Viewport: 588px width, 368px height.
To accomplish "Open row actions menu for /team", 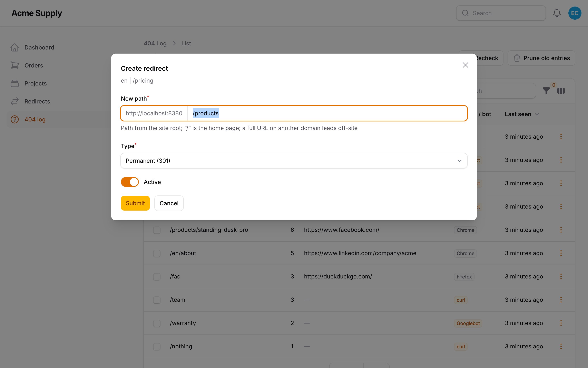I will 561,300.
